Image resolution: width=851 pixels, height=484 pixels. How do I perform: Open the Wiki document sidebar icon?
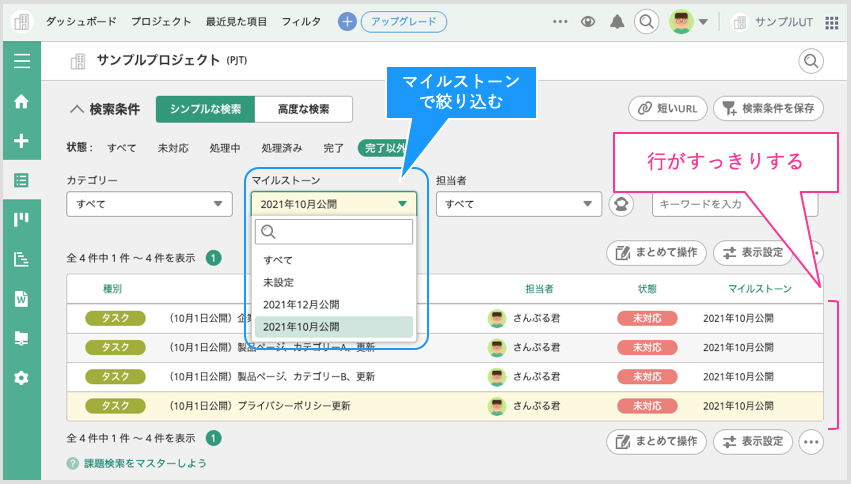tap(21, 298)
